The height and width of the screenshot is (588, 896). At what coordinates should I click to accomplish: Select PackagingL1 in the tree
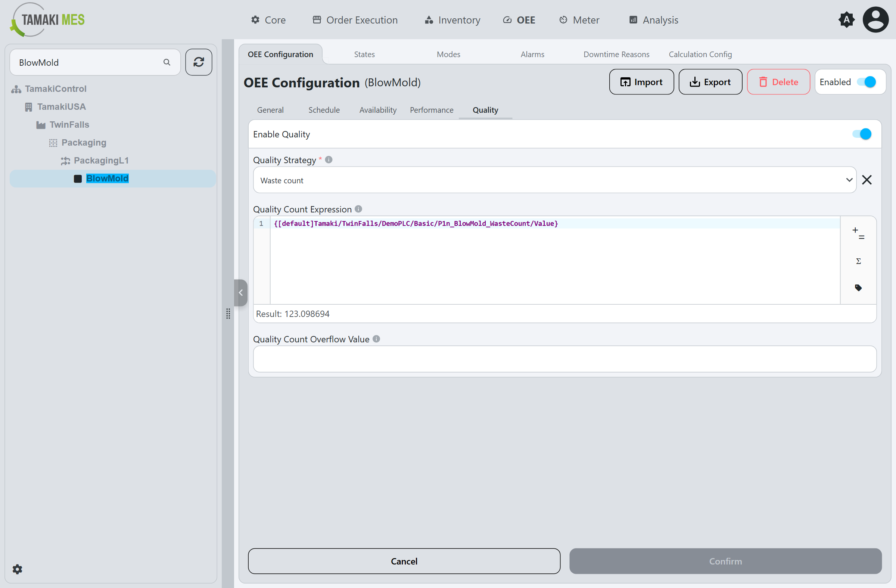coord(101,161)
